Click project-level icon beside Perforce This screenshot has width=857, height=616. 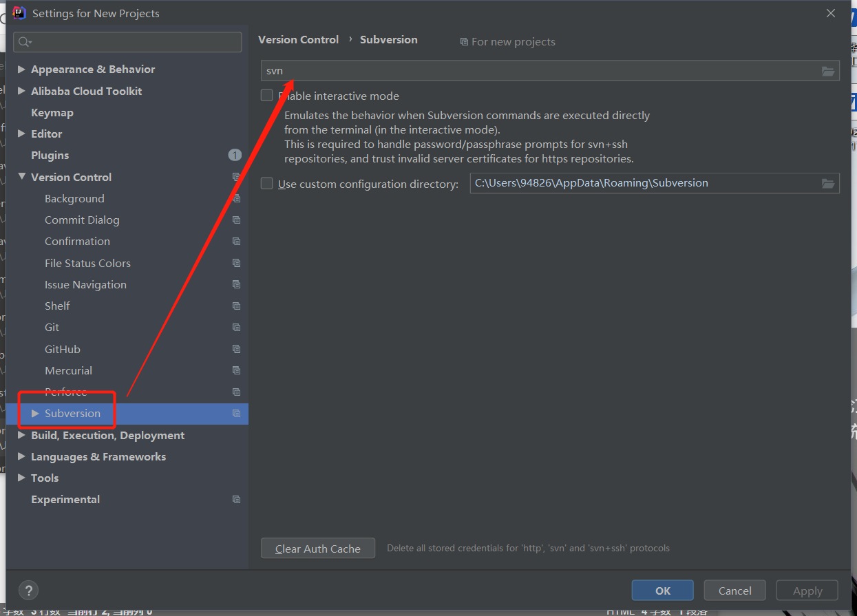coord(236,392)
